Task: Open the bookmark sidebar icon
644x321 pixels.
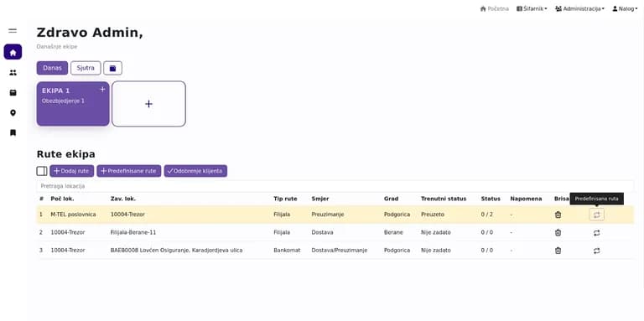Action: [13, 132]
